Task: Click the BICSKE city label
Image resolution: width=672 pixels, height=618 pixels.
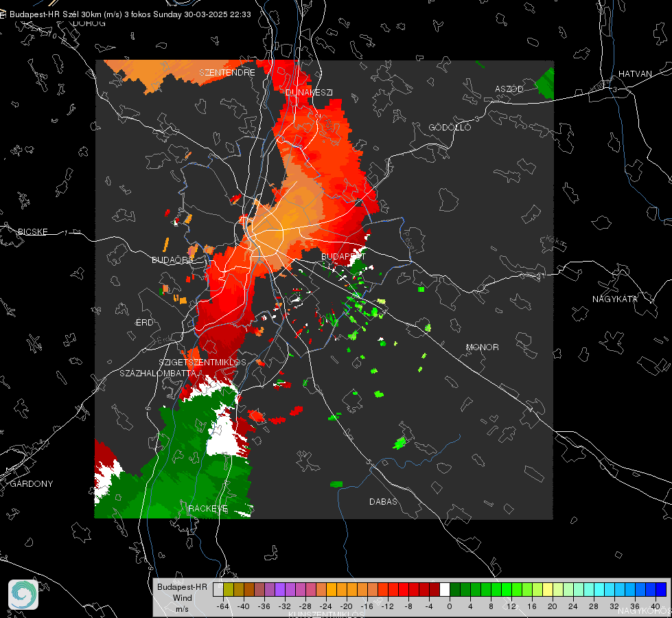Action: 32,231
